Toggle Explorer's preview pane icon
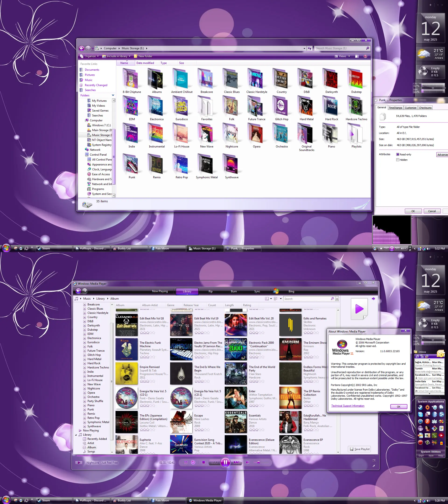Screen dimensions: 448x504 [x=357, y=56]
